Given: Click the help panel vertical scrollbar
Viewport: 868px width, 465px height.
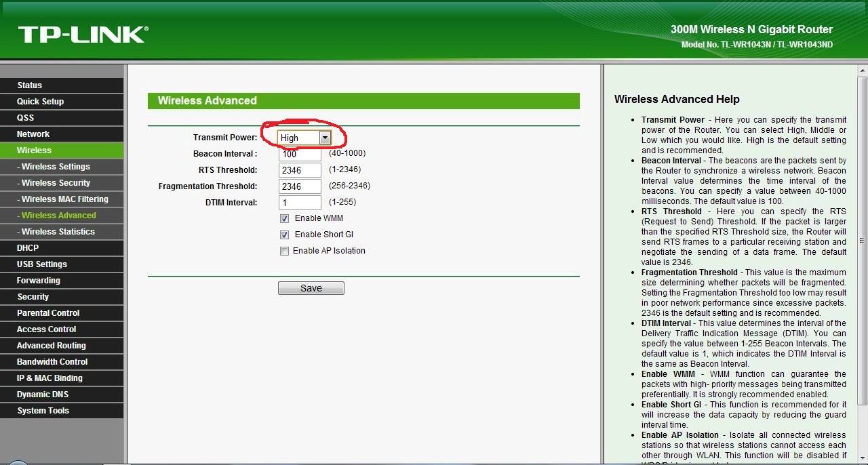Looking at the screenshot, I should (863, 264).
